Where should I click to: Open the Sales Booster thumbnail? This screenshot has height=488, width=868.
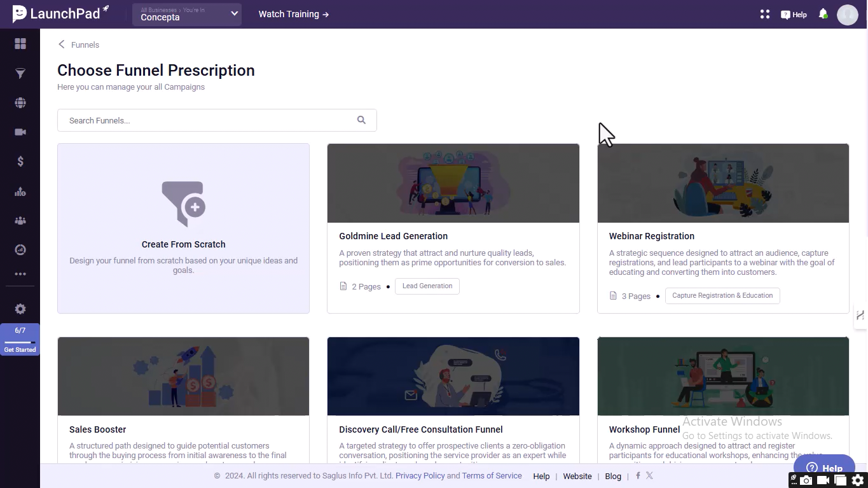tap(183, 377)
